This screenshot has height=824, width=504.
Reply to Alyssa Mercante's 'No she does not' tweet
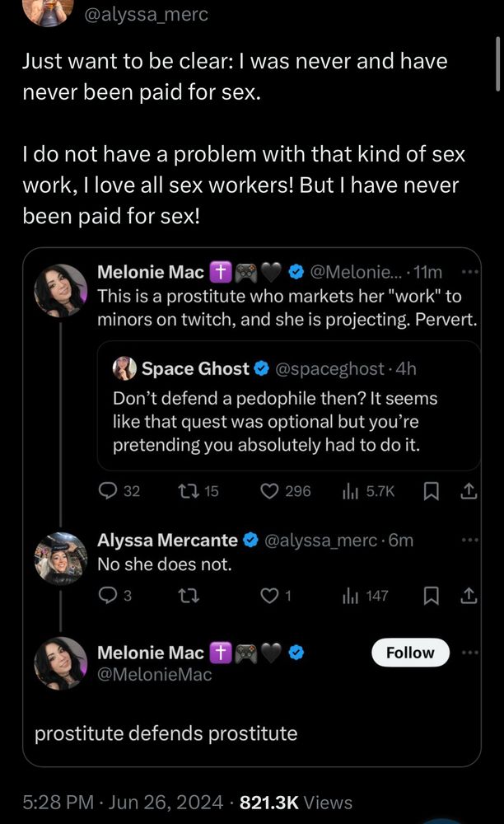point(108,596)
